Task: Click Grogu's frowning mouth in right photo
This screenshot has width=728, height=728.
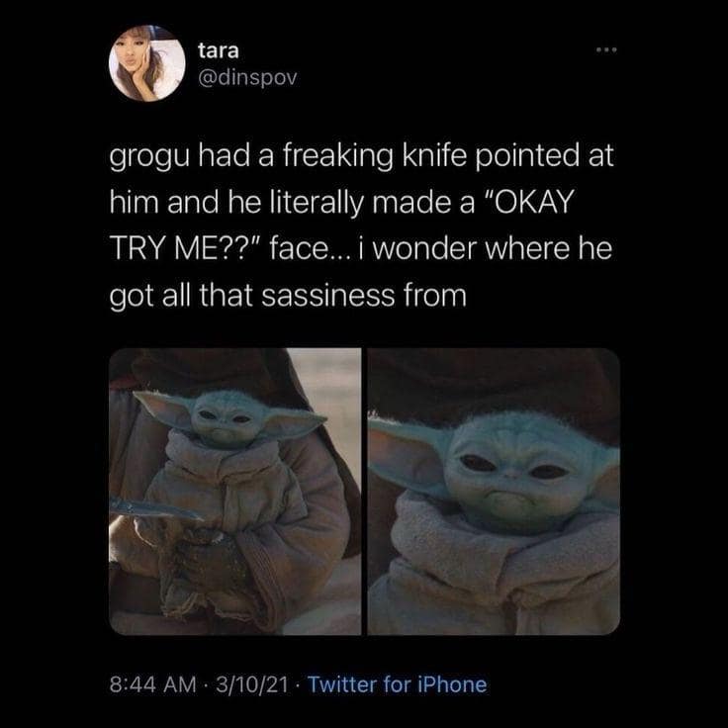Action: click(x=508, y=500)
